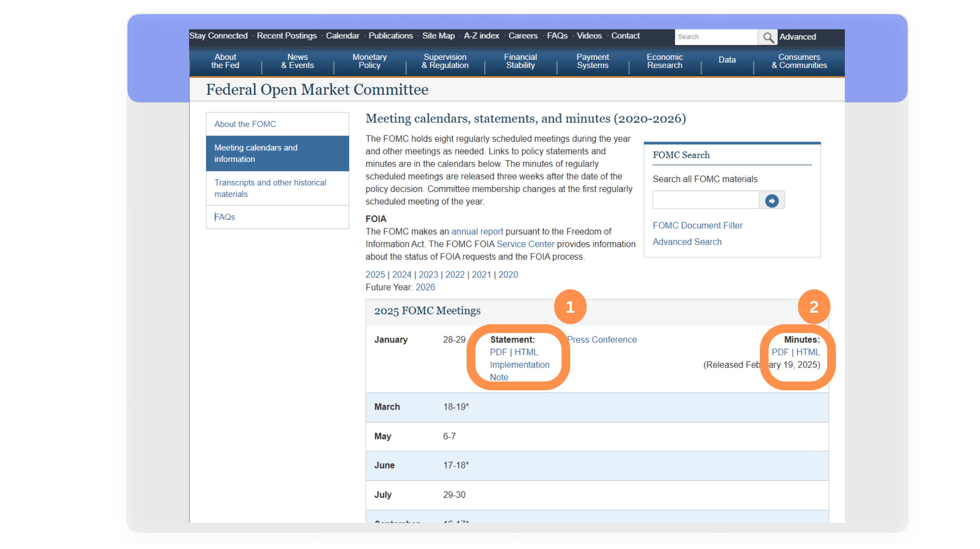Click the May 6-7 meeting date
Viewport: 980px width, 549px height.
(x=449, y=436)
